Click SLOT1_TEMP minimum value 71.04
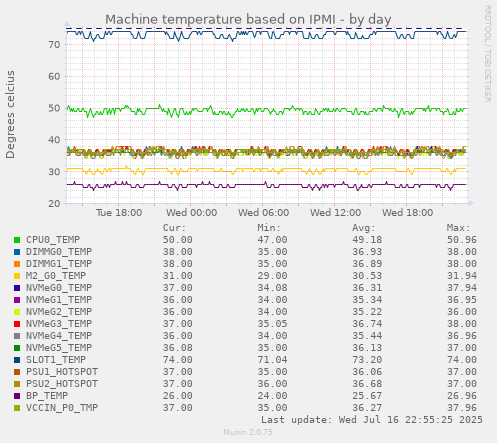Image resolution: width=497 pixels, height=443 pixels. pos(272,360)
